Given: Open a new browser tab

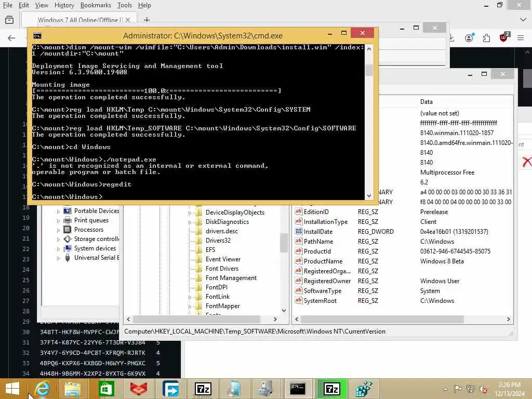Looking at the screenshot, I should (147, 20).
